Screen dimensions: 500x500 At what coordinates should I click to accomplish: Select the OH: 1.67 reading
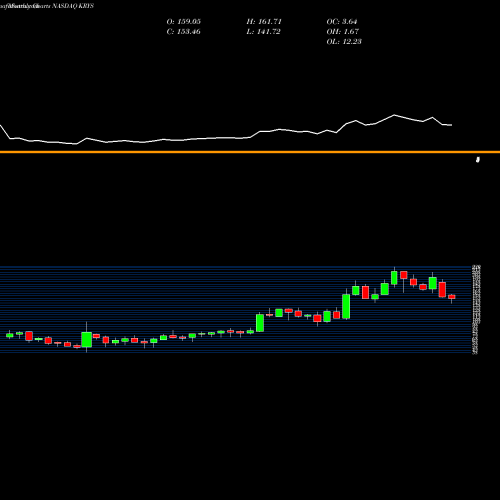click(x=343, y=32)
